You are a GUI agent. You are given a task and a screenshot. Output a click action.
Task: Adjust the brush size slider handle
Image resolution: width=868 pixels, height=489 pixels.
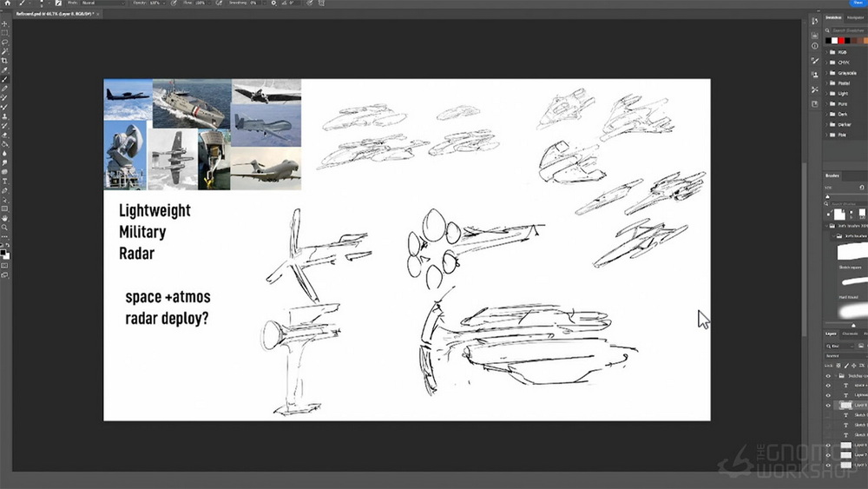coord(827,196)
